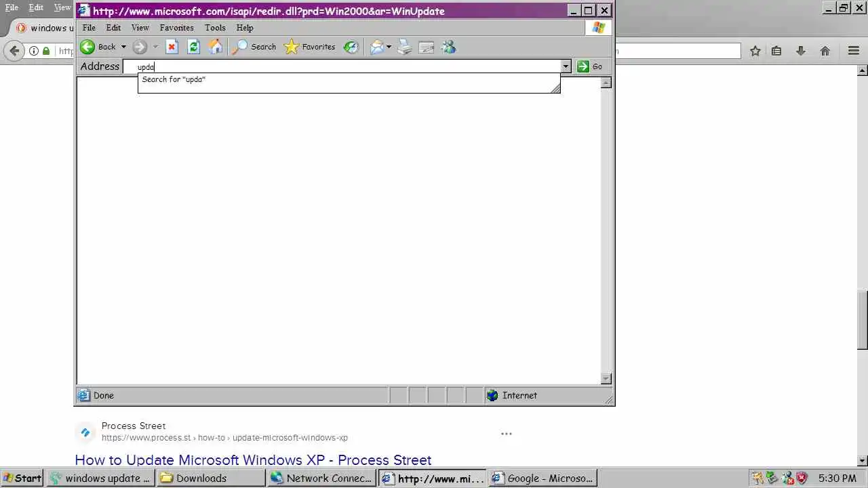Image resolution: width=868 pixels, height=488 pixels.
Task: Click the green Refresh icon
Action: tap(193, 47)
